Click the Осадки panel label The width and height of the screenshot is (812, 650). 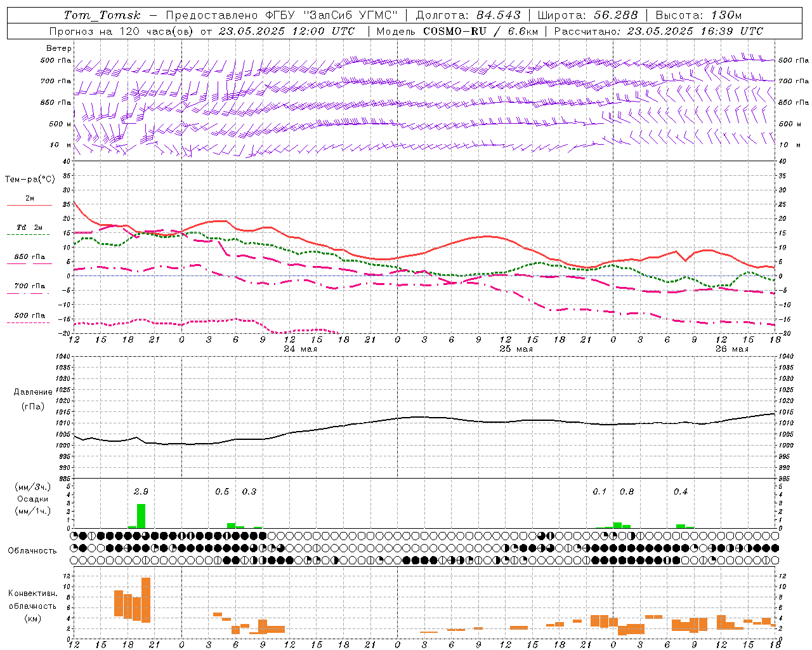click(x=33, y=499)
